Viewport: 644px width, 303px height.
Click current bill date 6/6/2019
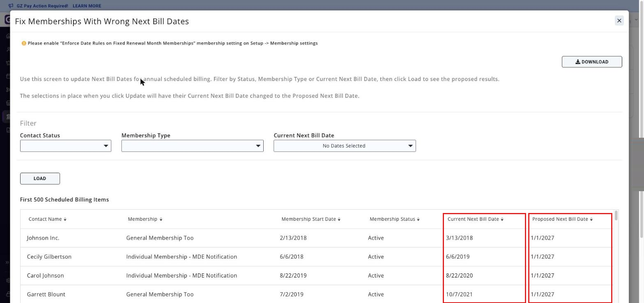point(458,257)
